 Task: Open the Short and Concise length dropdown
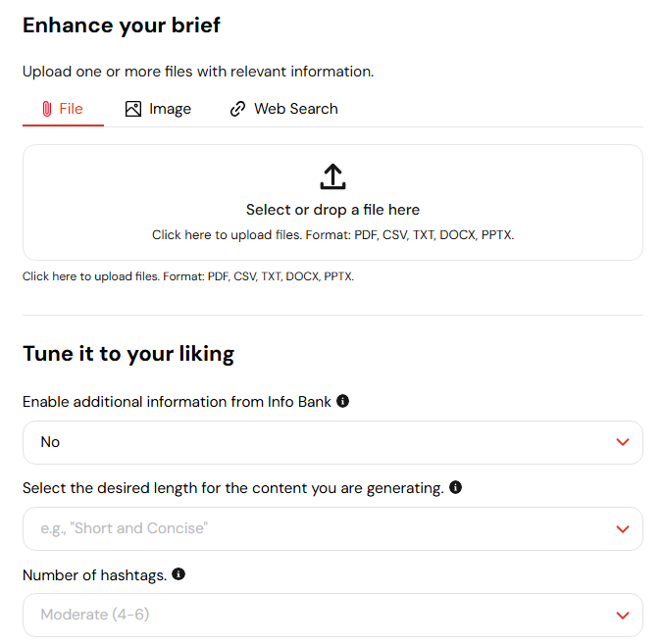tap(332, 528)
